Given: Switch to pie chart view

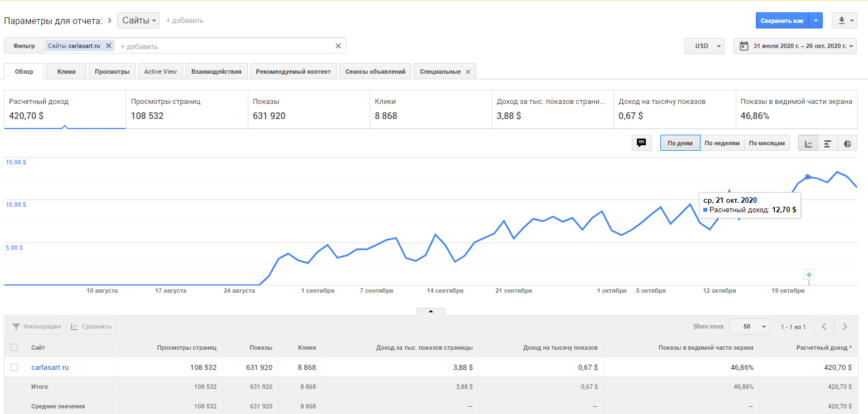Looking at the screenshot, I should tap(847, 144).
